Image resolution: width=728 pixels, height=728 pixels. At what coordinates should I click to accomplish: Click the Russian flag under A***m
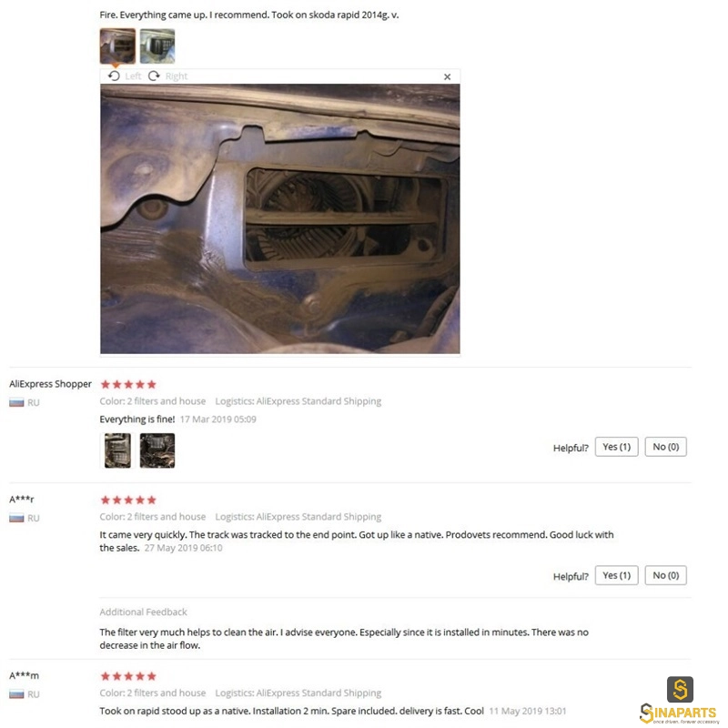(16, 694)
